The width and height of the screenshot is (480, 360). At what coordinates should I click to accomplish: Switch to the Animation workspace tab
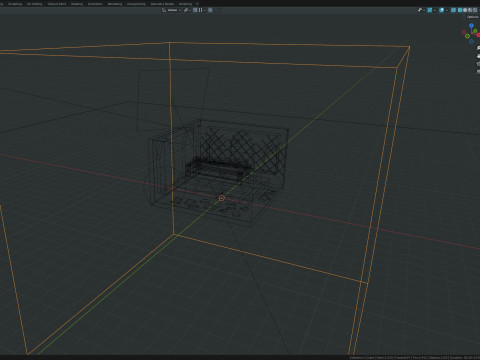point(95,4)
